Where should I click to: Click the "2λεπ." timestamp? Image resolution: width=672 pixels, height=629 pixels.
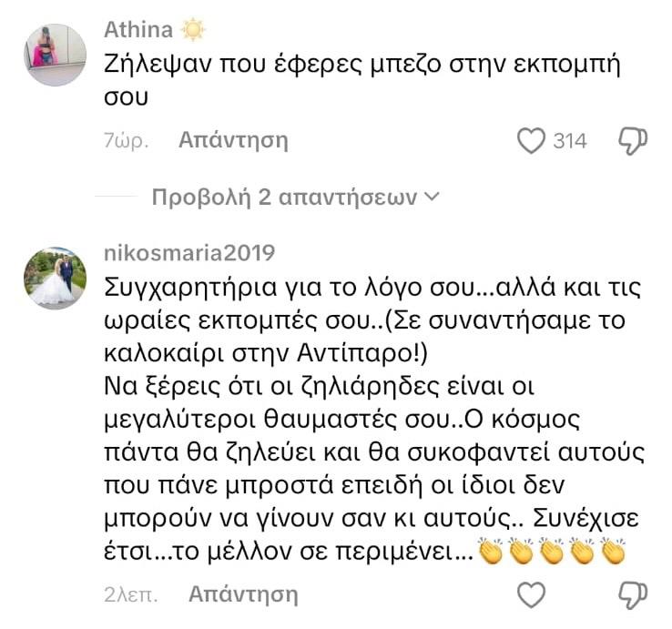point(130,595)
